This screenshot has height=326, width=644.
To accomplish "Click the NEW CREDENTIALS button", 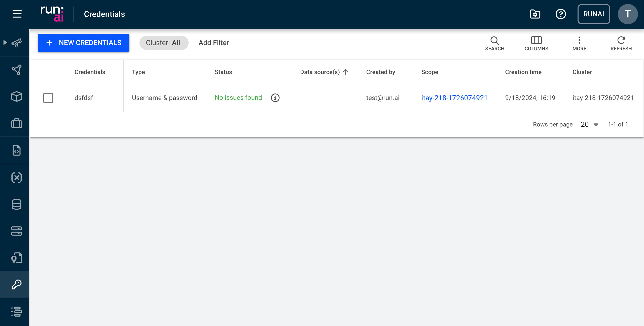I will (x=84, y=43).
